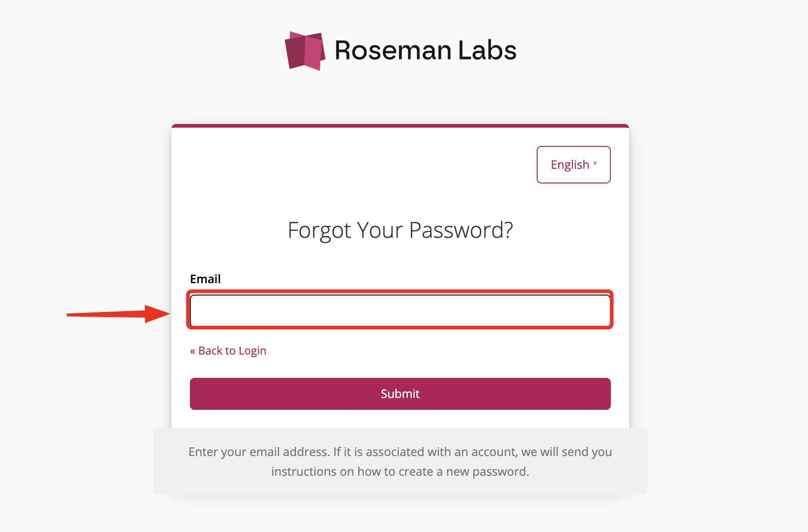The image size is (808, 532).
Task: Click the Roseman Labs folded-book logo icon
Action: coord(305,51)
